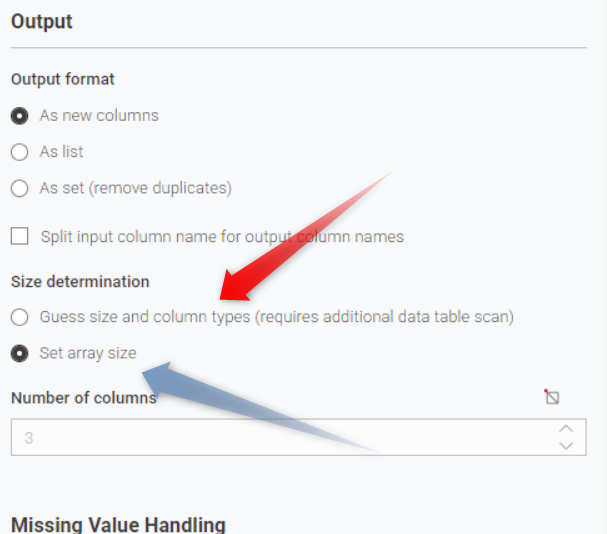Select the 'As new columns' radio button
607x534 pixels.
[19, 116]
